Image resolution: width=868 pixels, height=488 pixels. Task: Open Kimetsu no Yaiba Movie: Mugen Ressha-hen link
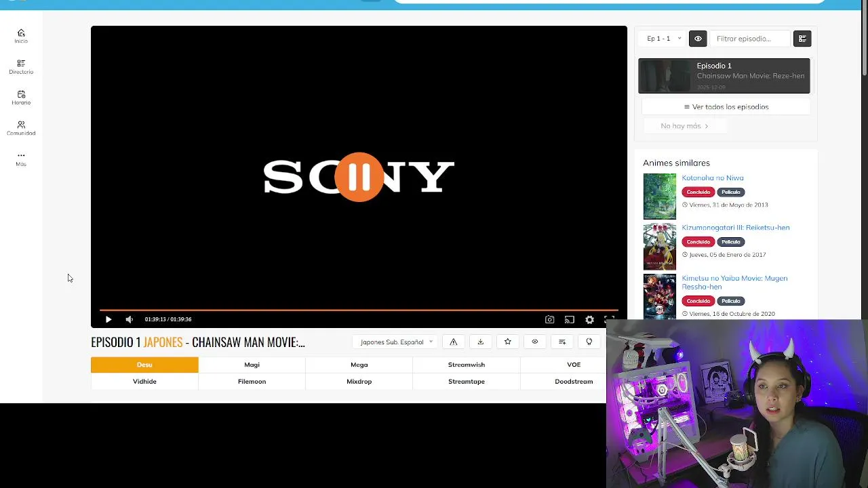click(x=734, y=282)
